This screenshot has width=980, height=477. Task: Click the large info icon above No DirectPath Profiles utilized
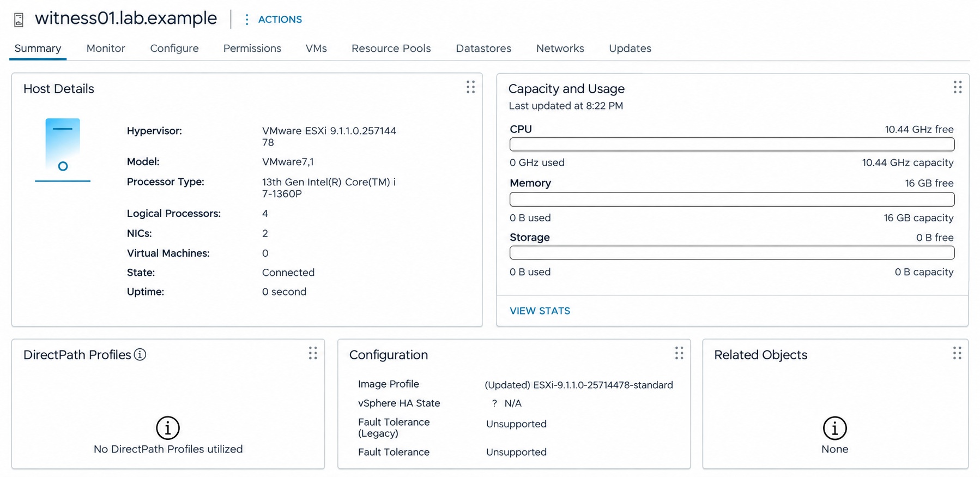[168, 428]
